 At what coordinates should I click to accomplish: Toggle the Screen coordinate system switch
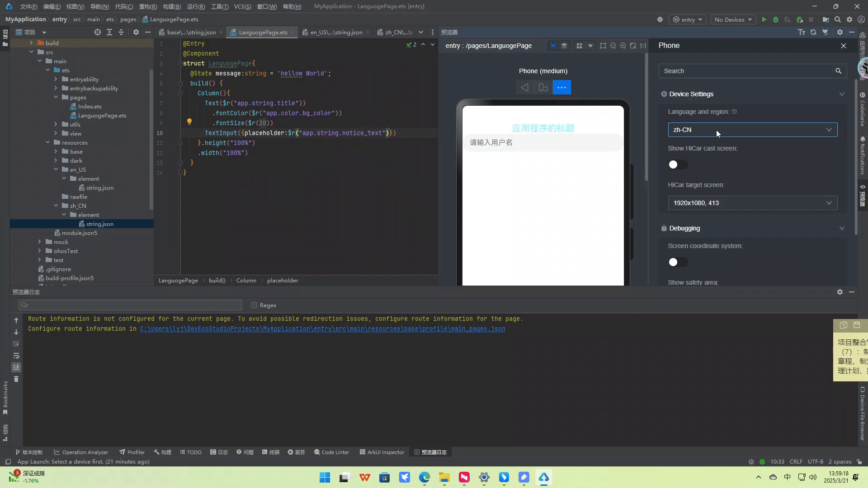tap(677, 262)
